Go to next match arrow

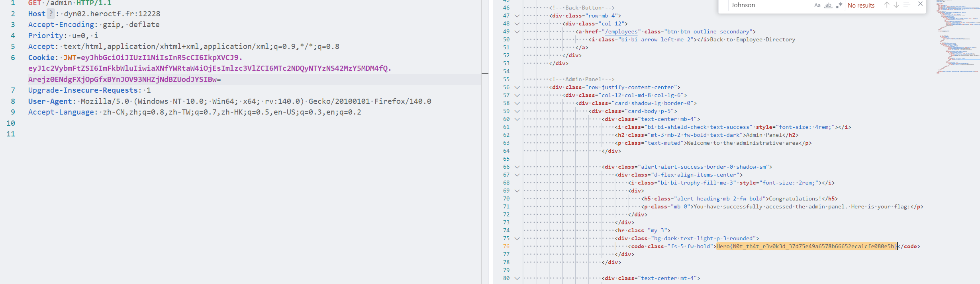coord(896,5)
